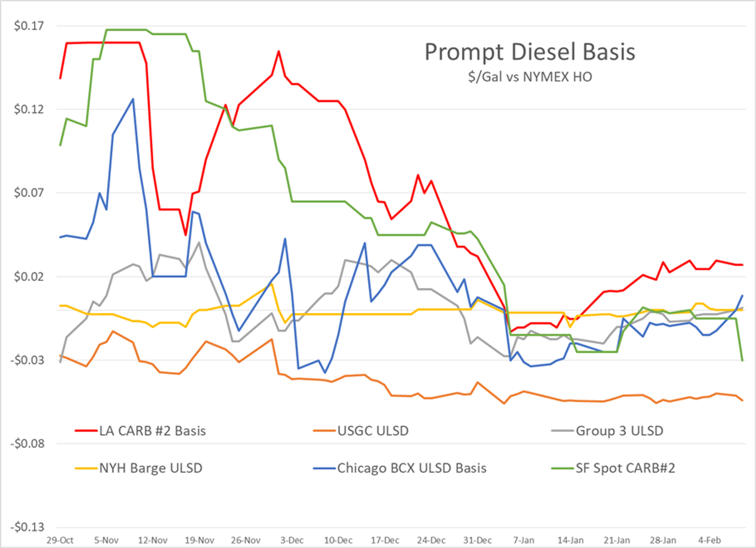Click the red legend line for LA CARB #2
The width and height of the screenshot is (756, 548).
(86, 431)
